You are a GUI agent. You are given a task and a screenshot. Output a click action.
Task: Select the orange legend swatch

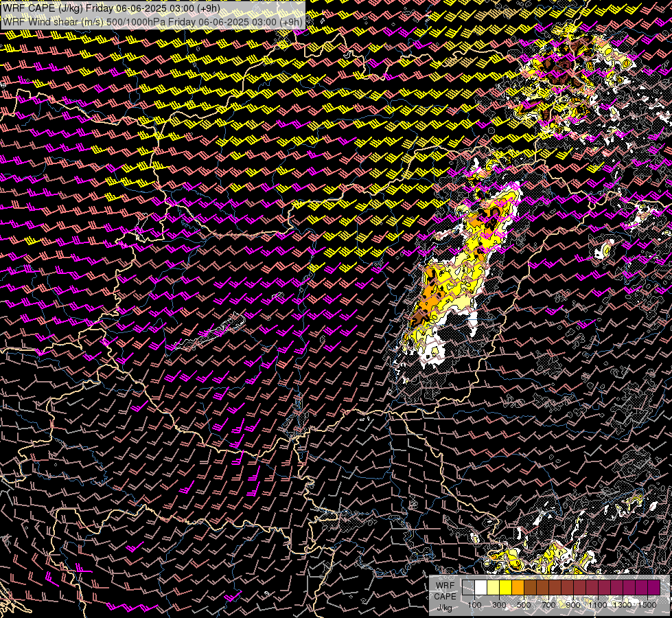[518, 588]
